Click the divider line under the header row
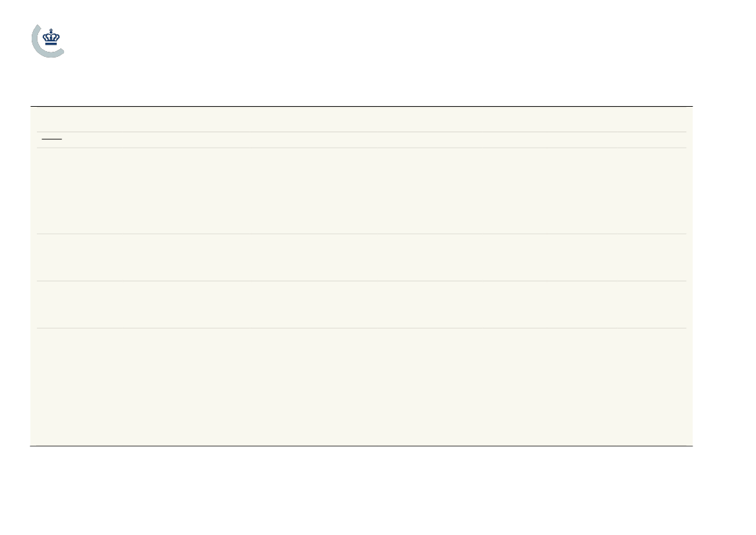 (x=362, y=132)
